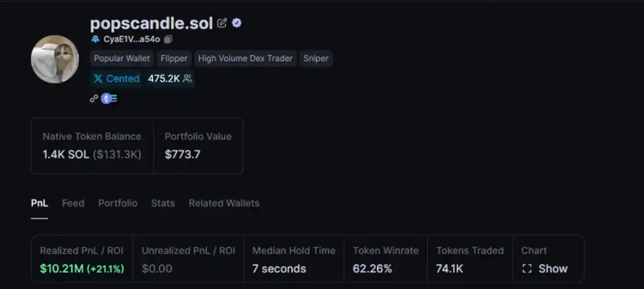Image resolution: width=644 pixels, height=289 pixels.
Task: Go to the Stats tab
Action: click(163, 203)
